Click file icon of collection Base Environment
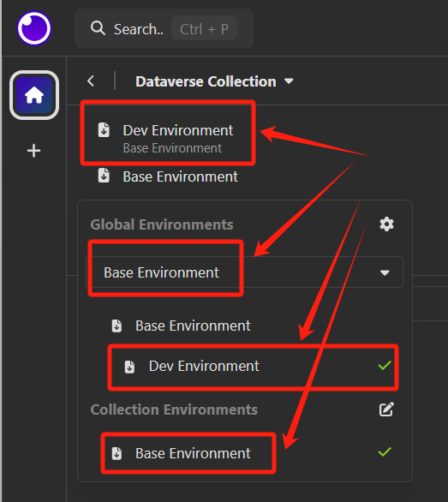Viewport: 448px width, 502px height. tap(116, 453)
